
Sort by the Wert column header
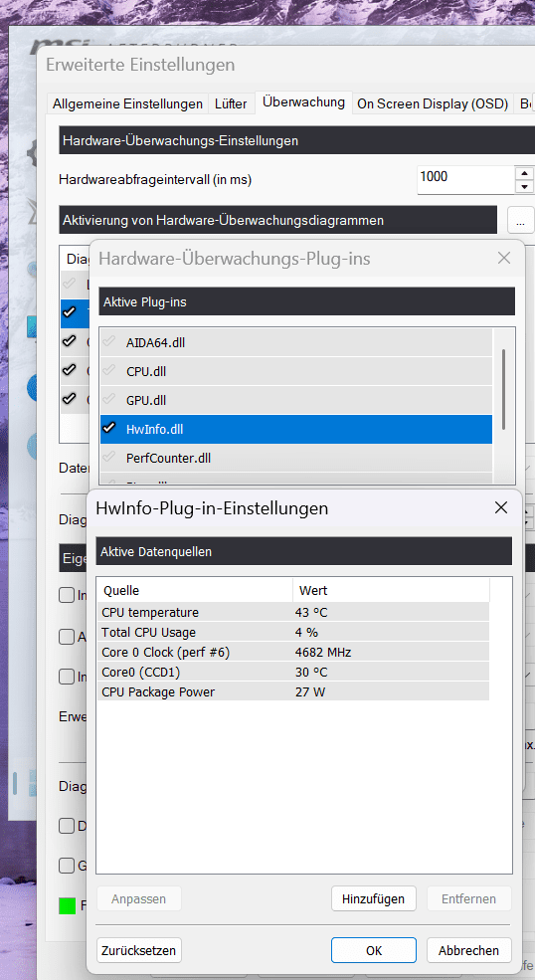[x=391, y=590]
